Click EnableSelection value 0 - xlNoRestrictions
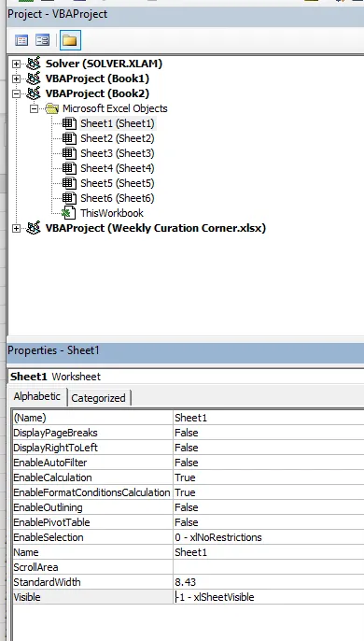364x641 pixels. pos(269,537)
